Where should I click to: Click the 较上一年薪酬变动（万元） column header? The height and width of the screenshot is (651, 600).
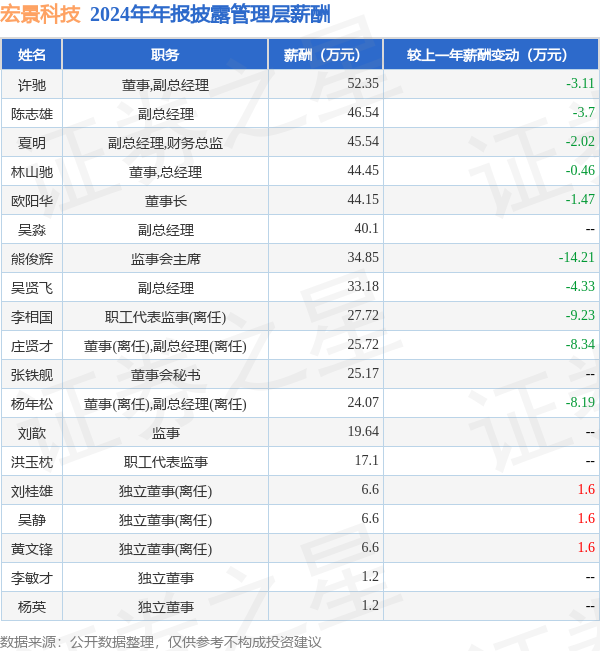[x=491, y=54]
